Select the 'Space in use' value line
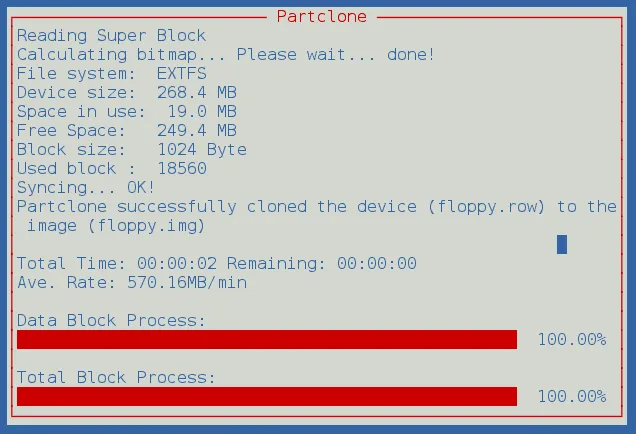The width and height of the screenshot is (636, 434). point(126,112)
